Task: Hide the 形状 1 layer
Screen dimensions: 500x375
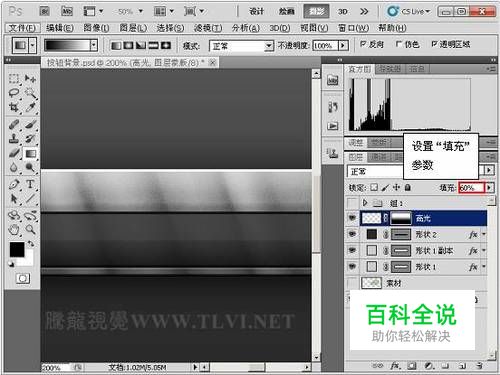Action: (x=352, y=267)
